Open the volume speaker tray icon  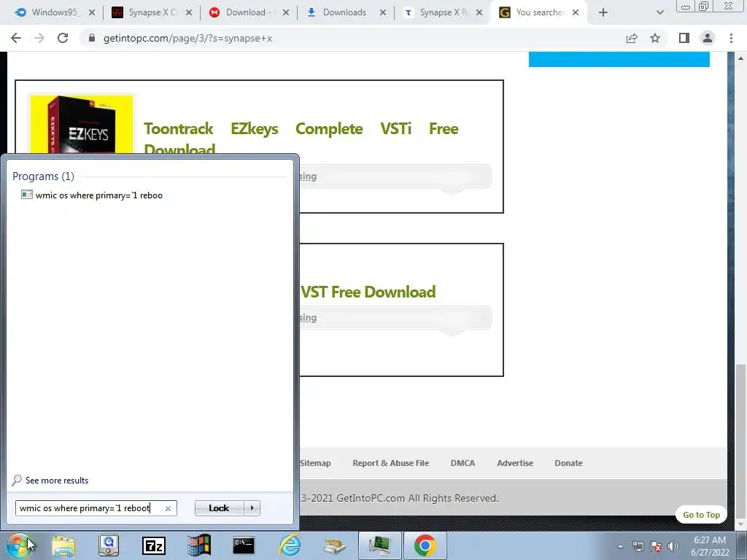click(673, 546)
